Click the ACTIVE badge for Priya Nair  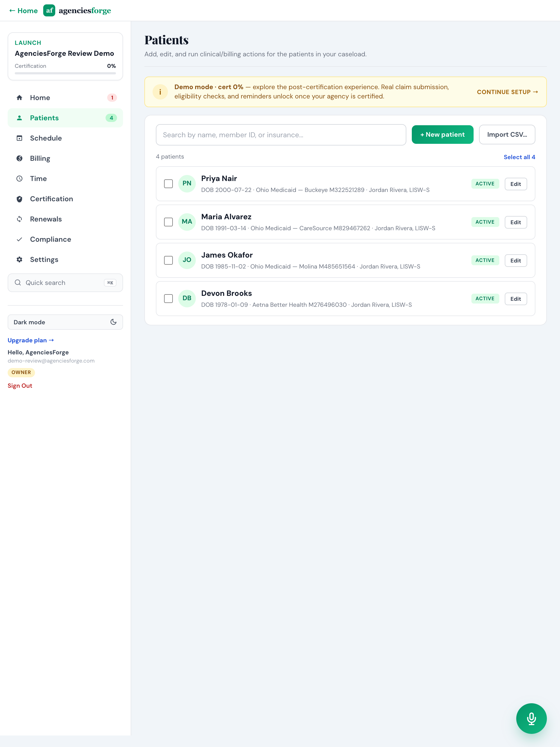(x=485, y=184)
